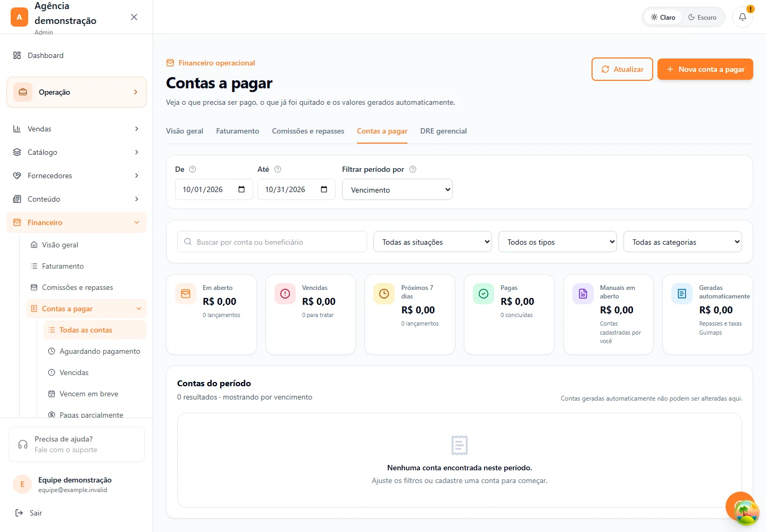Viewport: 766px width, 532px height.
Task: Switch to Claro light theme
Action: coord(663,17)
